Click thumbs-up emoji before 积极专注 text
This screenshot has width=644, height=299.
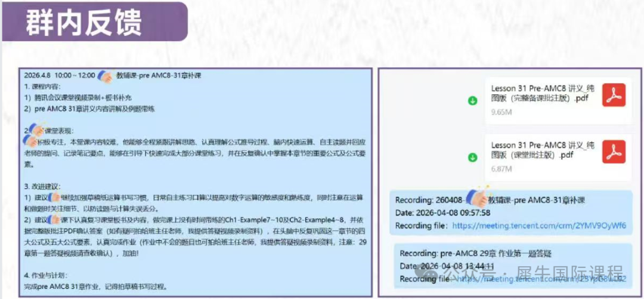point(30,141)
